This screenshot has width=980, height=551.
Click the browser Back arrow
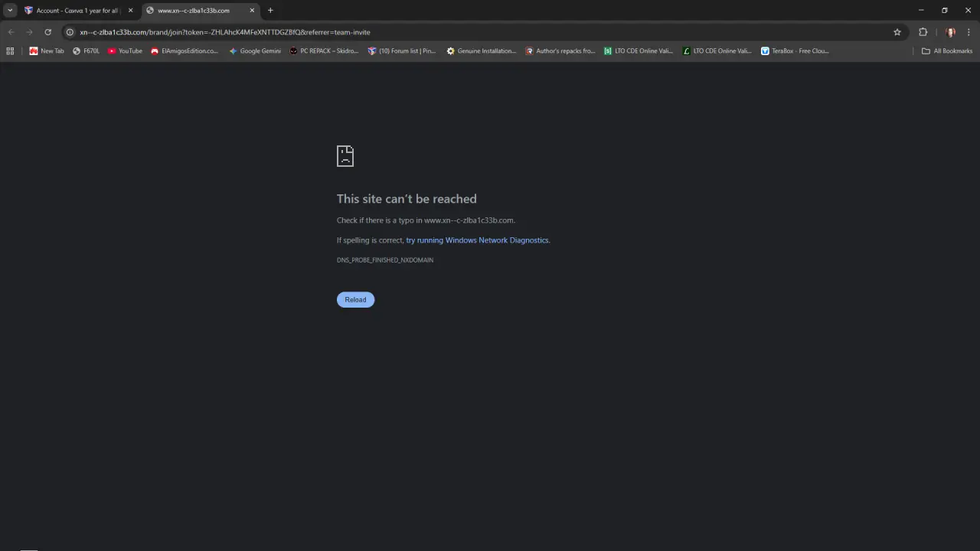click(11, 32)
